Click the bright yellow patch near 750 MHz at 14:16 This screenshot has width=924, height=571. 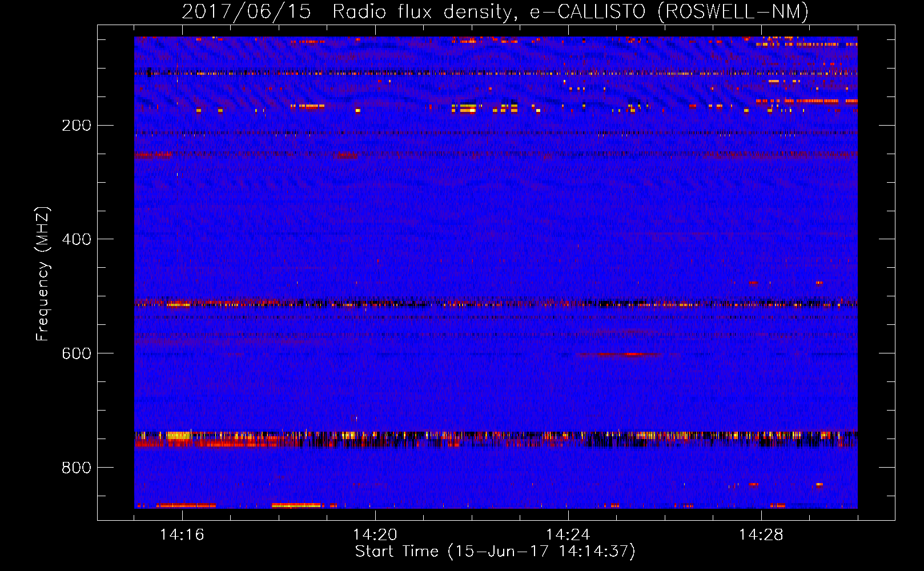pyautogui.click(x=178, y=436)
